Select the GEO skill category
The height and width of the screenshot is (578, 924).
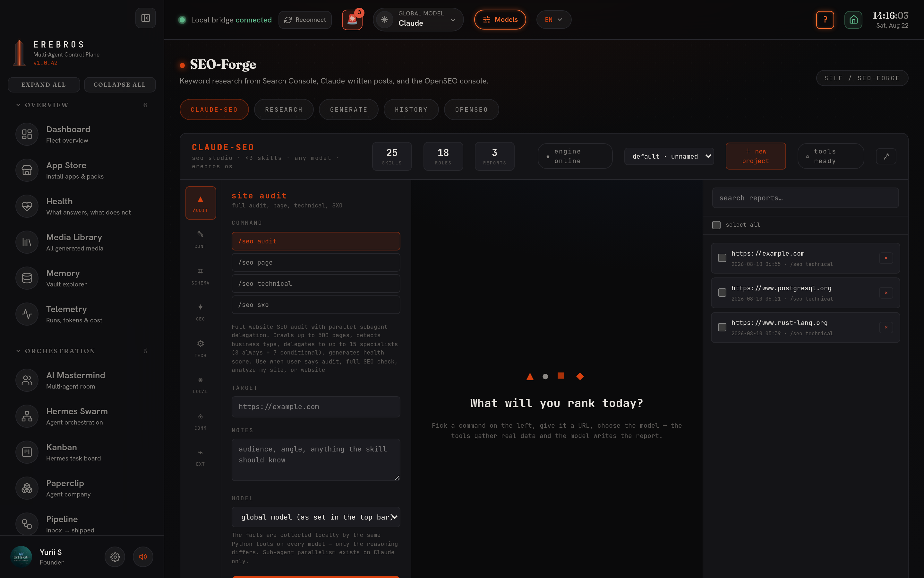click(x=201, y=312)
